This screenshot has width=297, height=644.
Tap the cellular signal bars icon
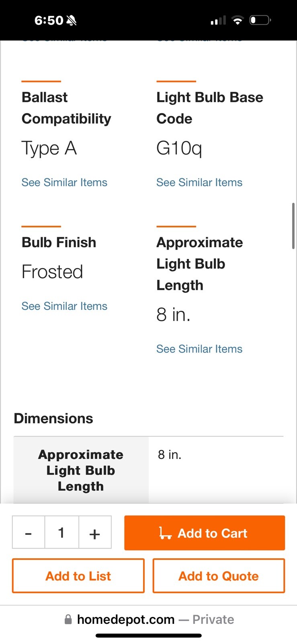(218, 21)
